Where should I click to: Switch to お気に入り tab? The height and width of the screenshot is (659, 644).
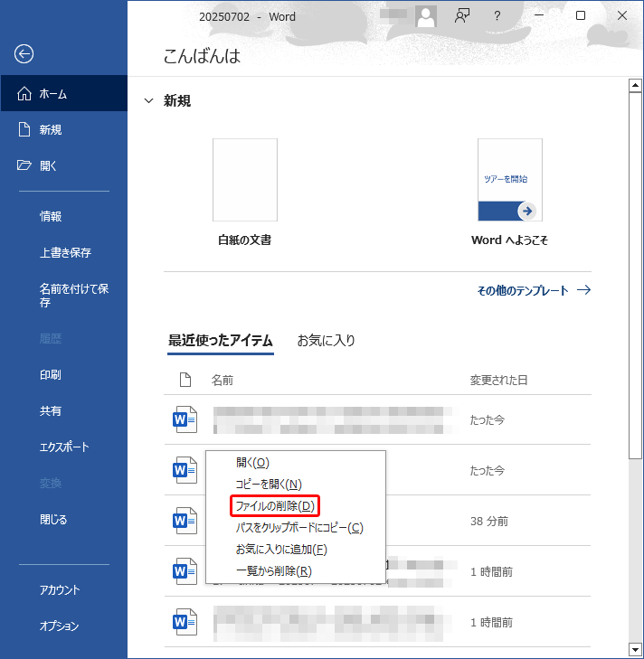pos(326,341)
